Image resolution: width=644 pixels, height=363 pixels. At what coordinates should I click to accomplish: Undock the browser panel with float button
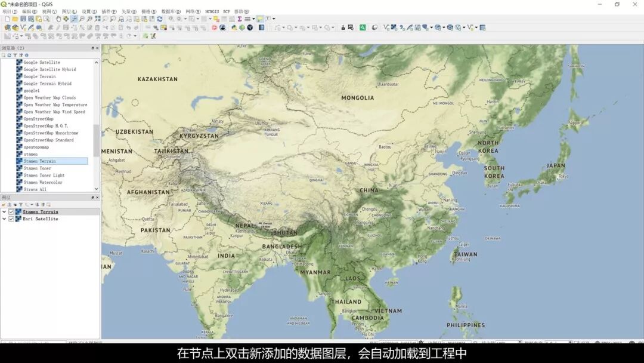(x=93, y=48)
